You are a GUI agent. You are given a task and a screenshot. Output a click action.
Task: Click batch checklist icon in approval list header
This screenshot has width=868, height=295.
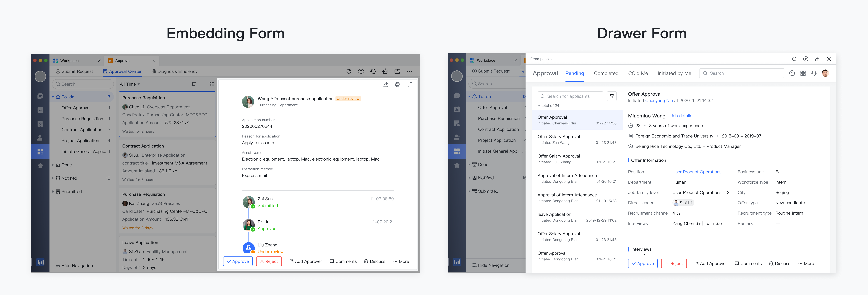212,84
